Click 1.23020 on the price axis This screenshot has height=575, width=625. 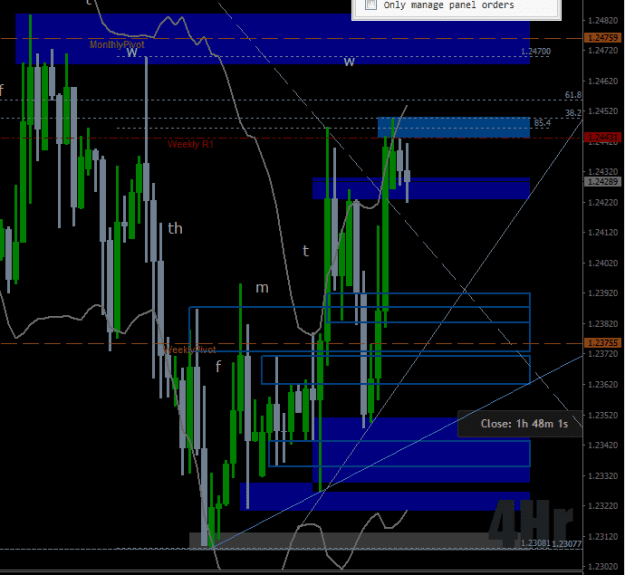point(603,567)
